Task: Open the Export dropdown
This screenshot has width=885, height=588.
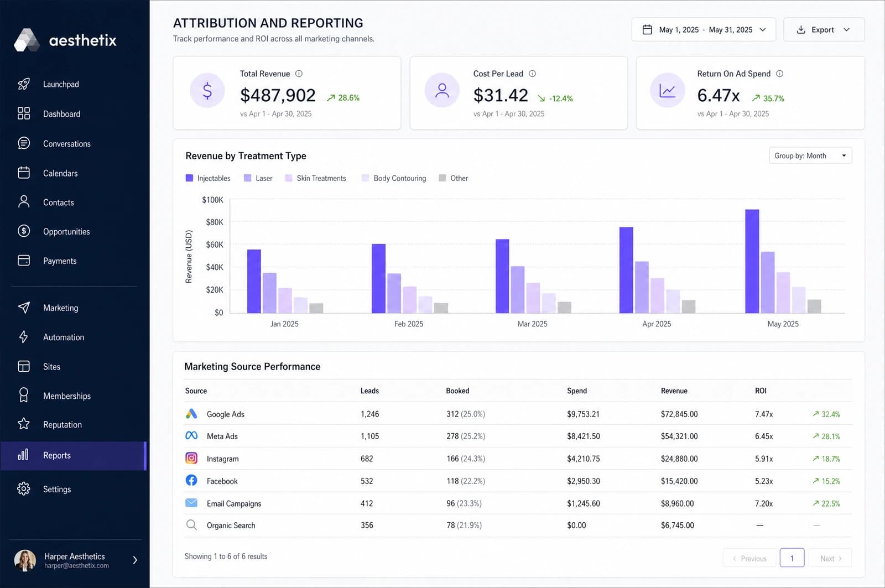Action: pyautogui.click(x=824, y=30)
